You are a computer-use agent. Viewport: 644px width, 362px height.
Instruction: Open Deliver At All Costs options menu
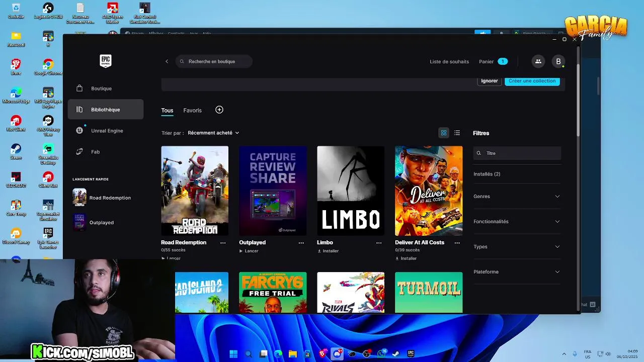coord(457,243)
